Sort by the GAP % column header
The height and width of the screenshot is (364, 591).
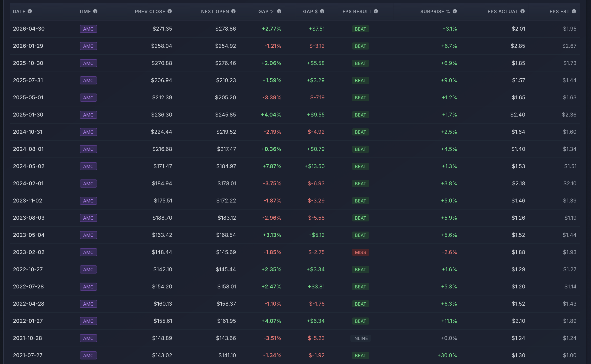coord(266,12)
